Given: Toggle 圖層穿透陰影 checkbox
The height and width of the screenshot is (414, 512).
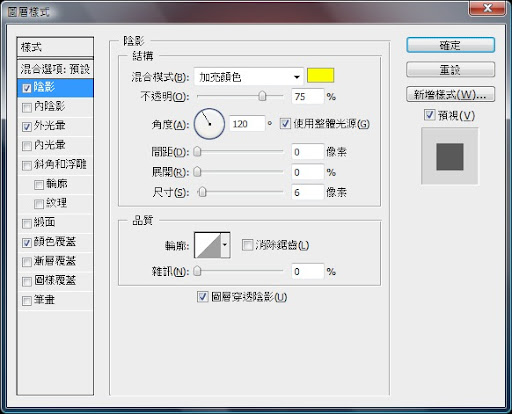Looking at the screenshot, I should (x=203, y=297).
